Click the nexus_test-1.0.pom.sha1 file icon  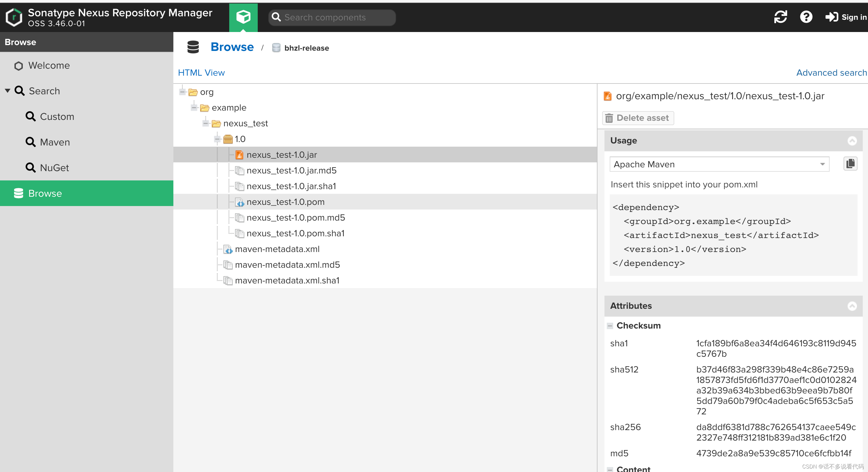tap(240, 233)
